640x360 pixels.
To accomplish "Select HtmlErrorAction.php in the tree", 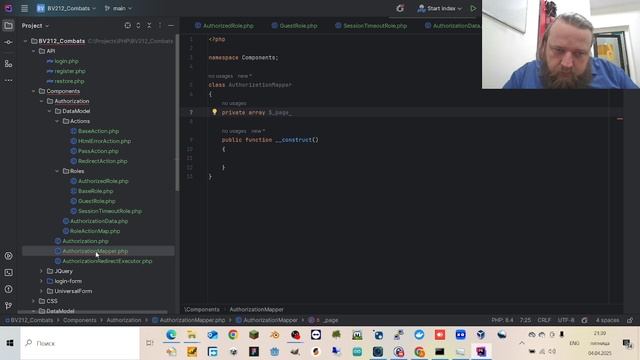I will click(x=104, y=141).
